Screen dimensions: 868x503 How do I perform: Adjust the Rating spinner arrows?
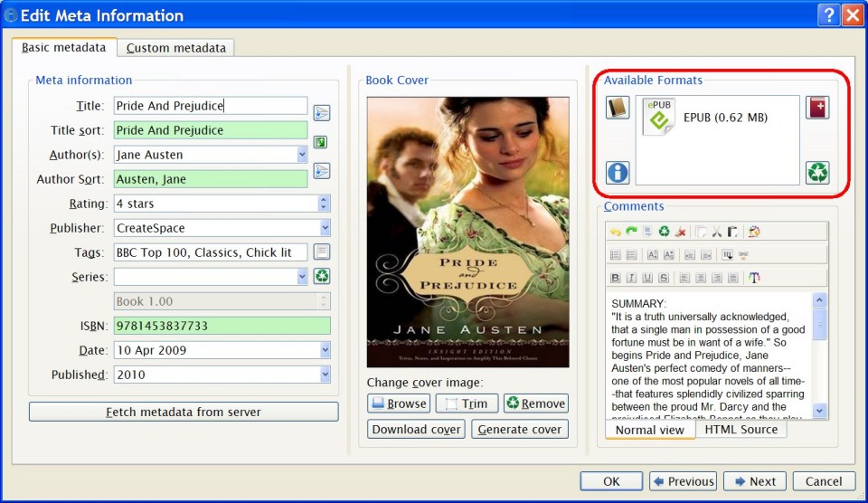pos(325,204)
